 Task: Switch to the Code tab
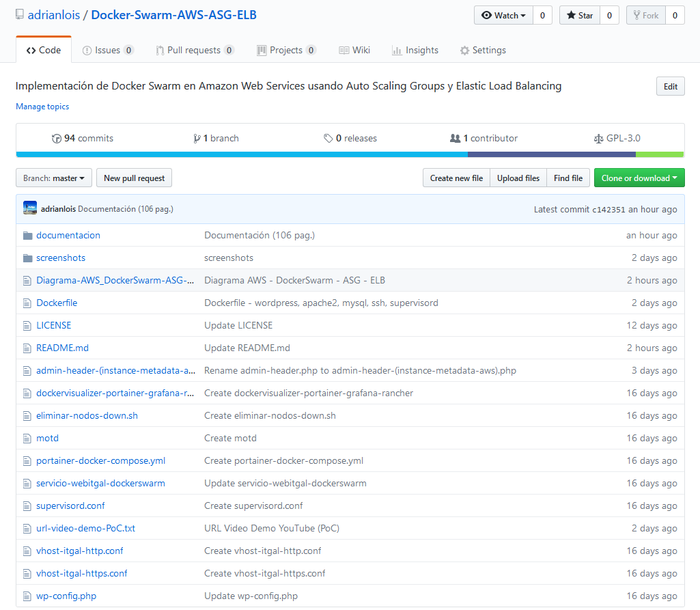point(44,50)
